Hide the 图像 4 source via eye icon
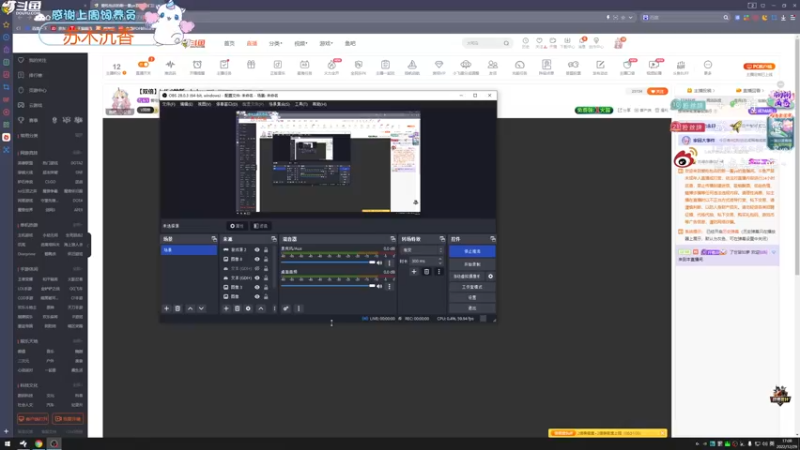The height and width of the screenshot is (450, 800). coord(257,259)
